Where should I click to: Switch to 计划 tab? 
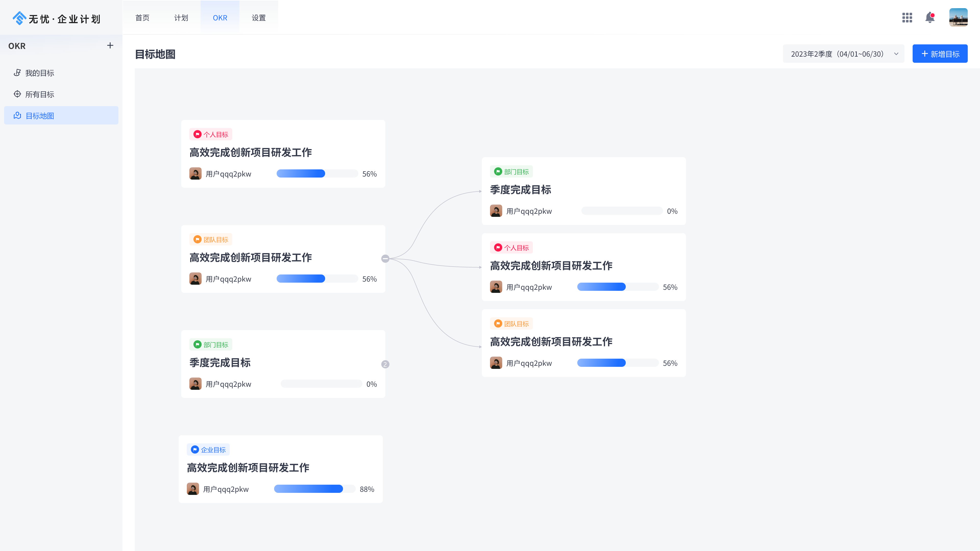(x=181, y=18)
